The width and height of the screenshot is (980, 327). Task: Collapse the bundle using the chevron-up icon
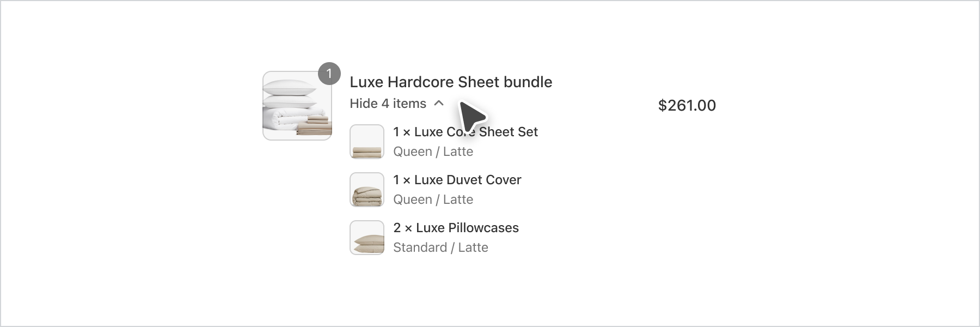coord(439,103)
